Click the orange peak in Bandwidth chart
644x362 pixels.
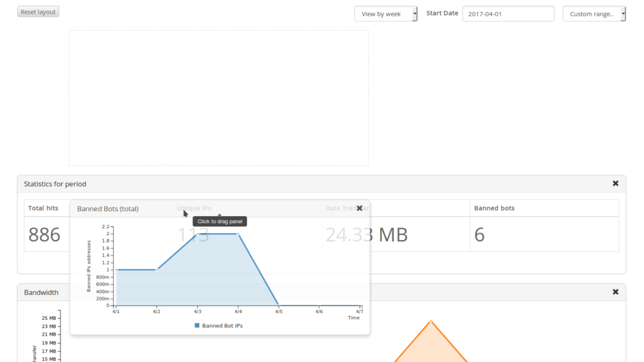pos(431,321)
